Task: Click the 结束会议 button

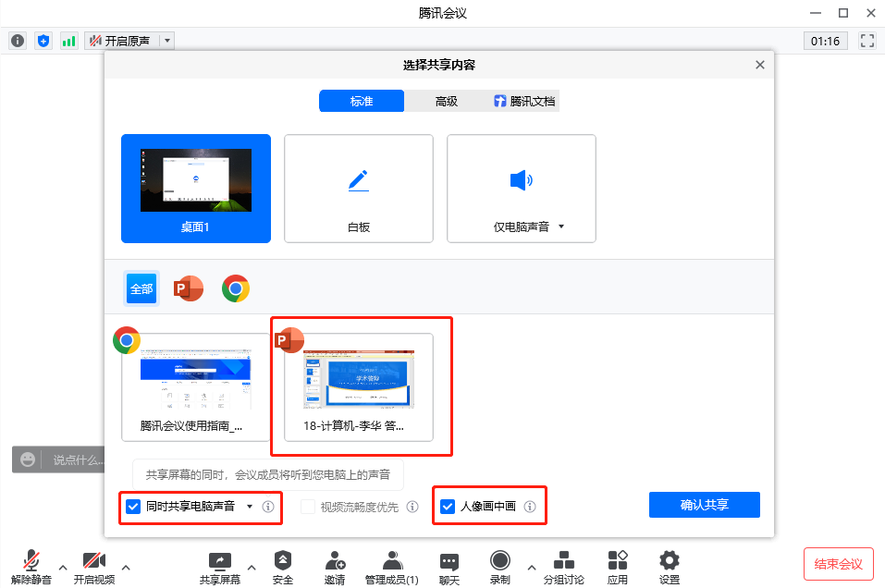Action: tap(839, 564)
